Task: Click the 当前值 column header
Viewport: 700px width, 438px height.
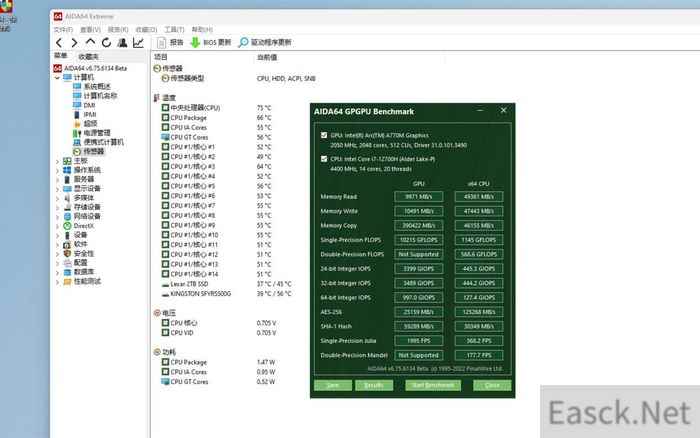Action: (267, 57)
